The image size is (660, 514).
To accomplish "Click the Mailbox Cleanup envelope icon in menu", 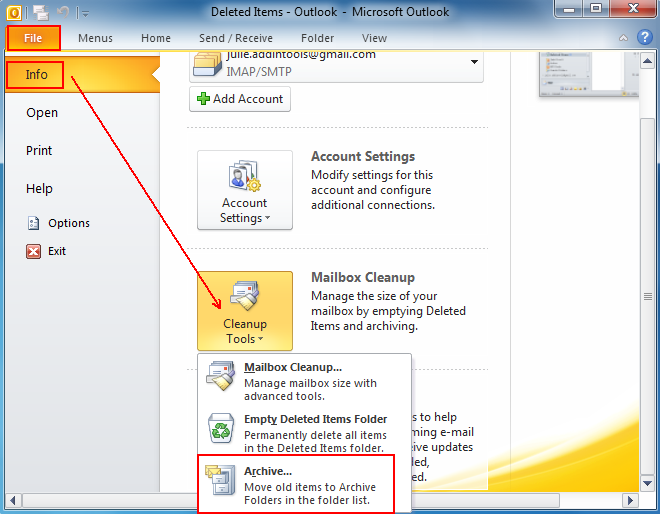I will pos(221,377).
